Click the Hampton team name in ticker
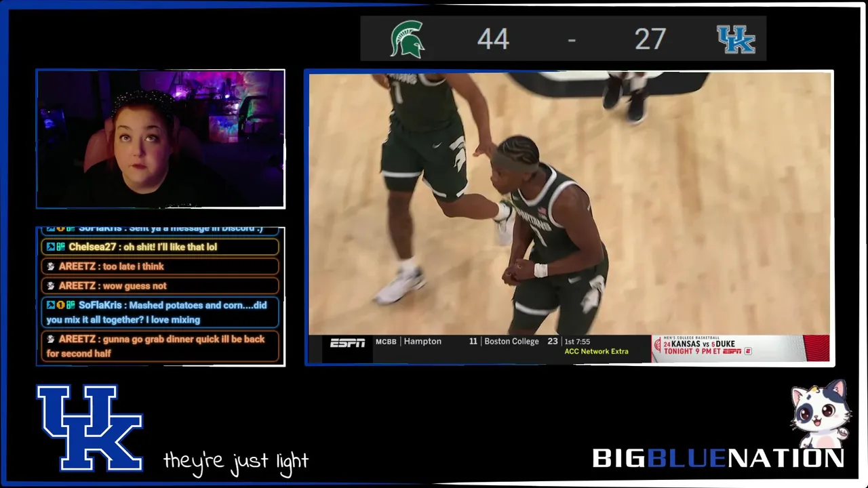868x488 pixels. click(x=422, y=342)
